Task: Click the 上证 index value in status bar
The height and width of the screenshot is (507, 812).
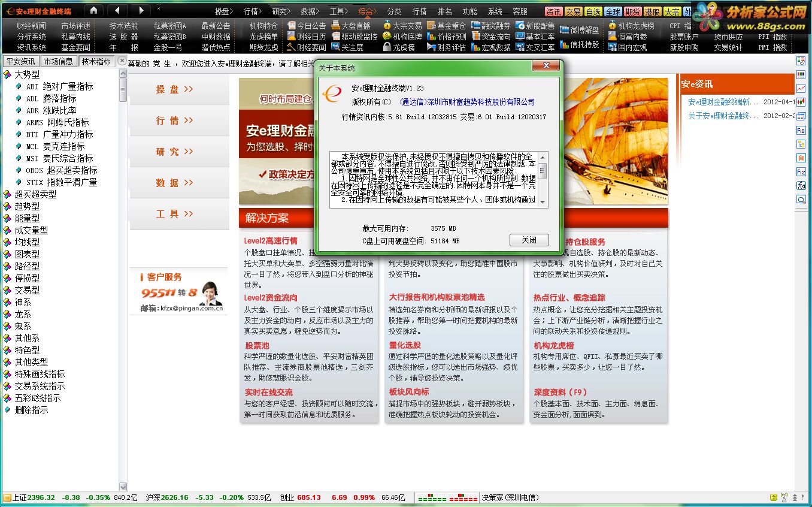Action: [x=41, y=497]
